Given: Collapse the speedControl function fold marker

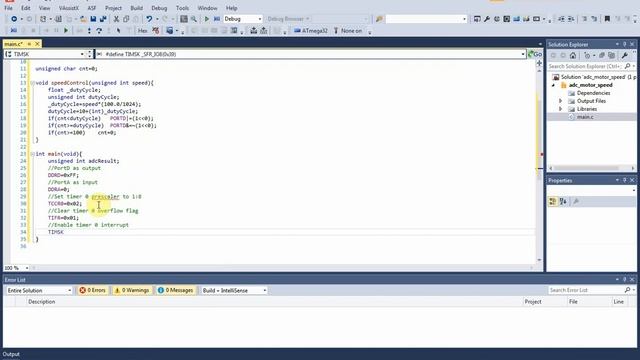Looking at the screenshot, I should point(32,83).
